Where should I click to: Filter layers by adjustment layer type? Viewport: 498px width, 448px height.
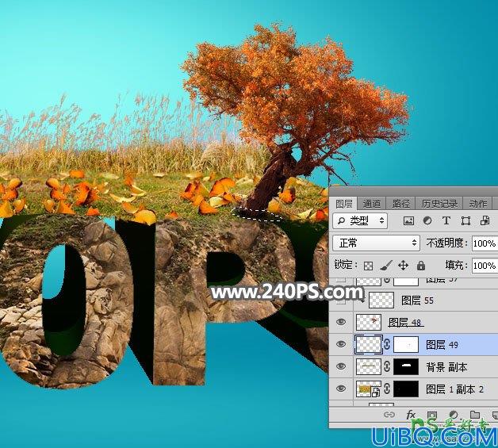[427, 220]
